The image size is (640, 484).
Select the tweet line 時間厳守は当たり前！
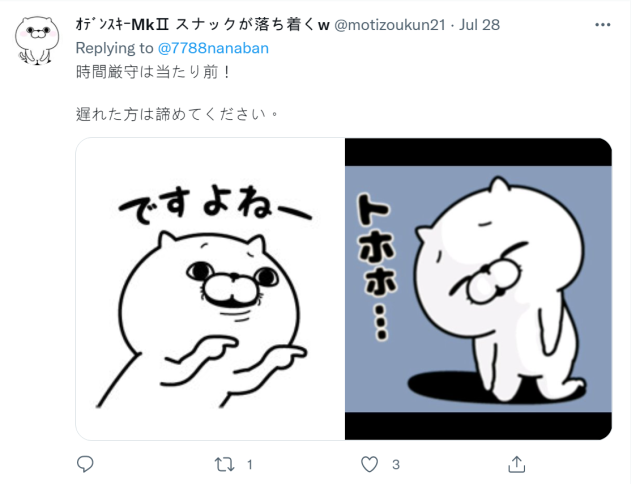pyautogui.click(x=153, y=72)
